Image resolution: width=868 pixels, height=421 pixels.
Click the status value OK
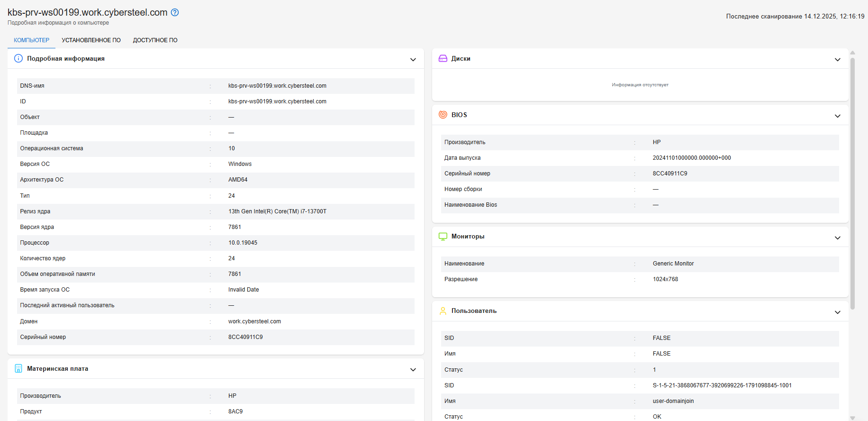[657, 417]
